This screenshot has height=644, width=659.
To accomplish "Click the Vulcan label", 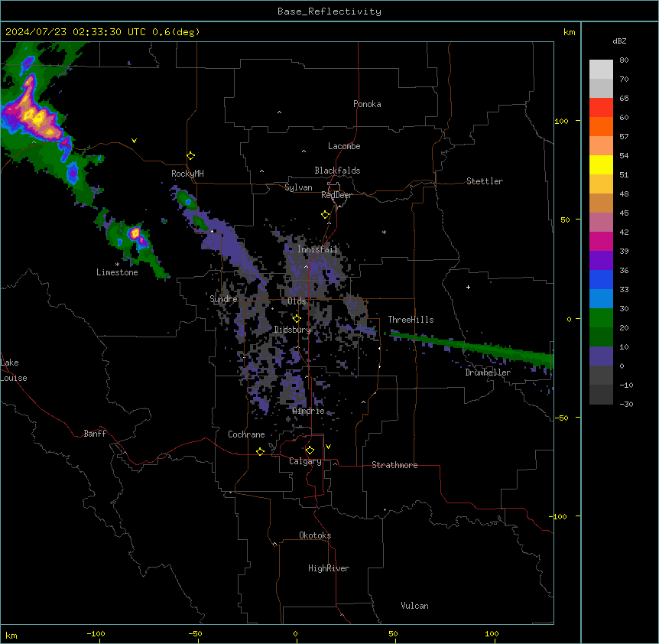I will click(414, 606).
